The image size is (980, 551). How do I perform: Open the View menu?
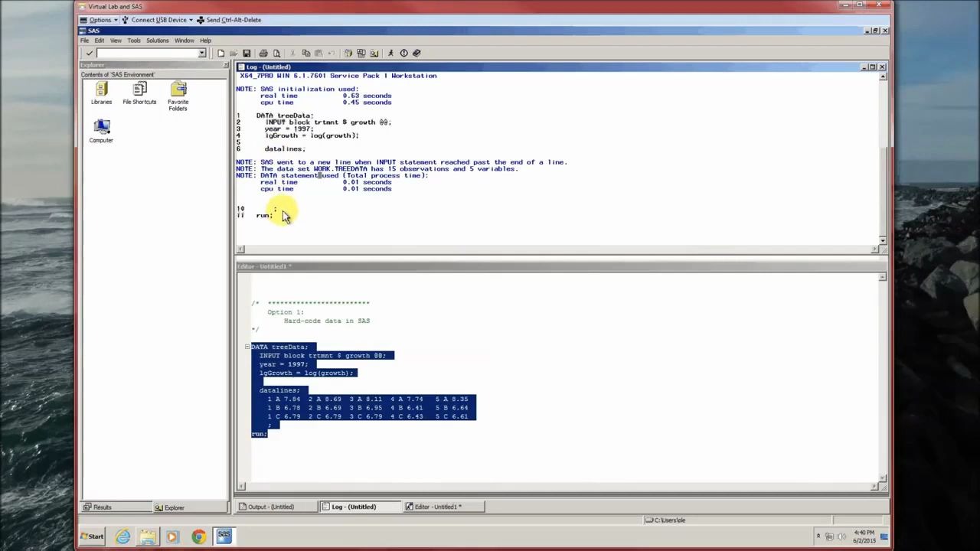pyautogui.click(x=116, y=41)
